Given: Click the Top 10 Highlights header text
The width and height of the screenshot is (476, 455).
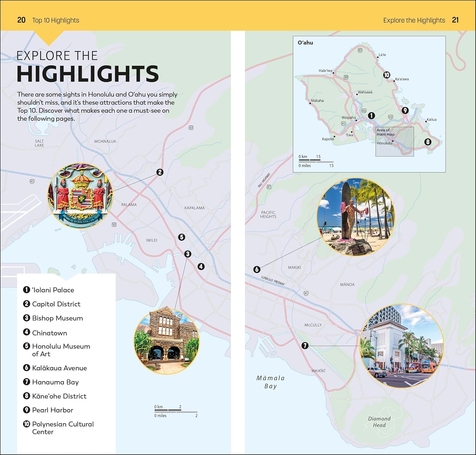Looking at the screenshot, I should [56, 20].
